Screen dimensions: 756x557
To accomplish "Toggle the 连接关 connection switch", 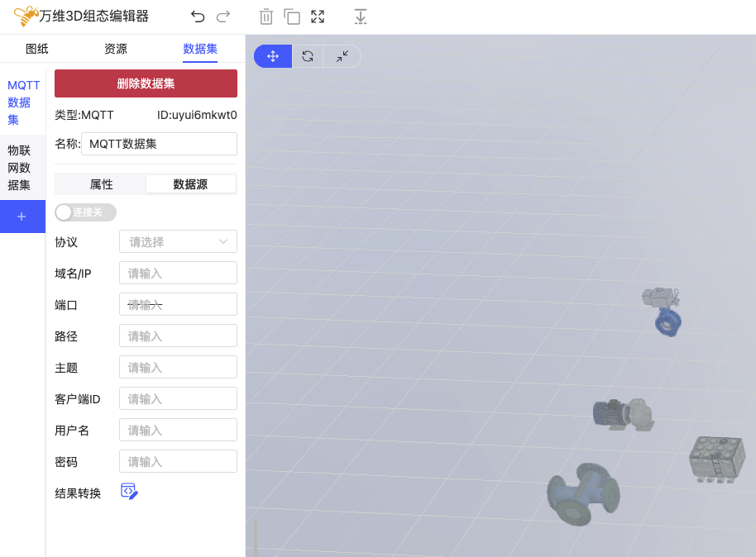I will click(x=85, y=212).
